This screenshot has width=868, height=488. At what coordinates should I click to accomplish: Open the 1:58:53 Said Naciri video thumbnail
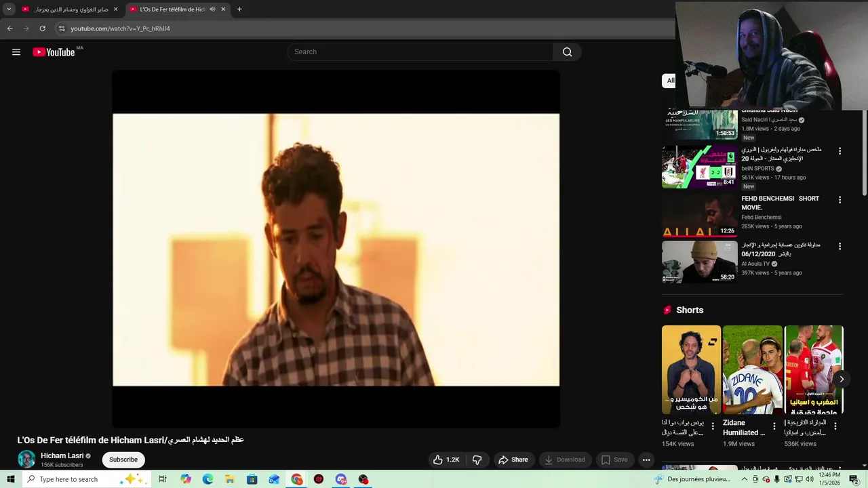tap(699, 124)
